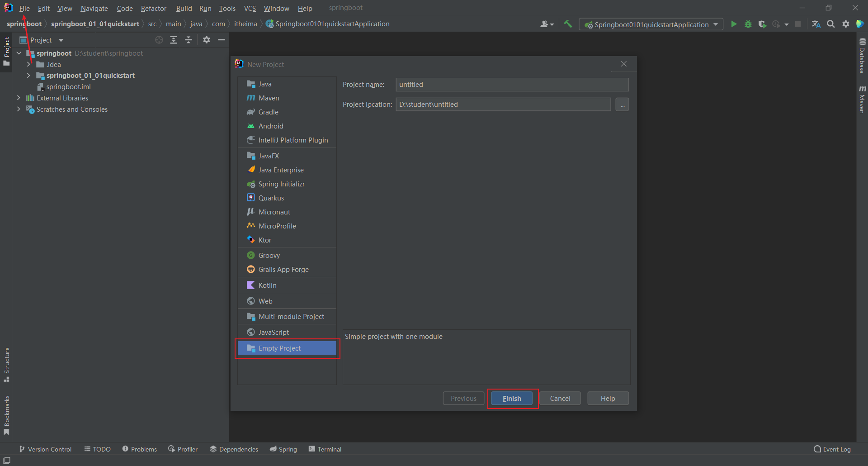This screenshot has width=868, height=466.
Task: Expand the .idea folder node
Action: point(28,64)
